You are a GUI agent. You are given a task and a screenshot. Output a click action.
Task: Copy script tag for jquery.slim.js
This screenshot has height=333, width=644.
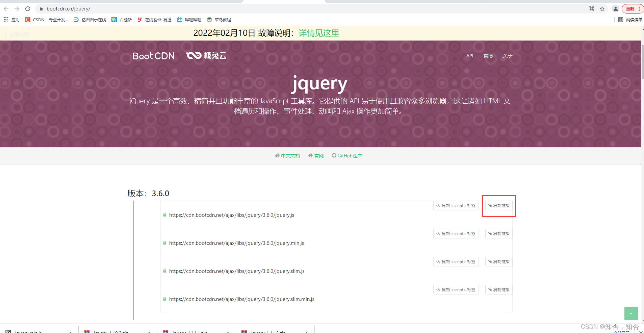coord(456,262)
